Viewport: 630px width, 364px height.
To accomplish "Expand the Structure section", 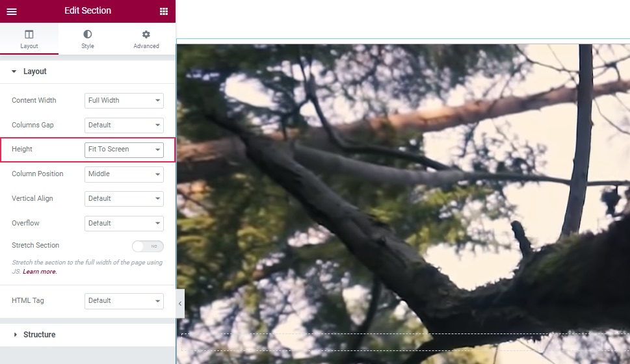I will [x=88, y=335].
